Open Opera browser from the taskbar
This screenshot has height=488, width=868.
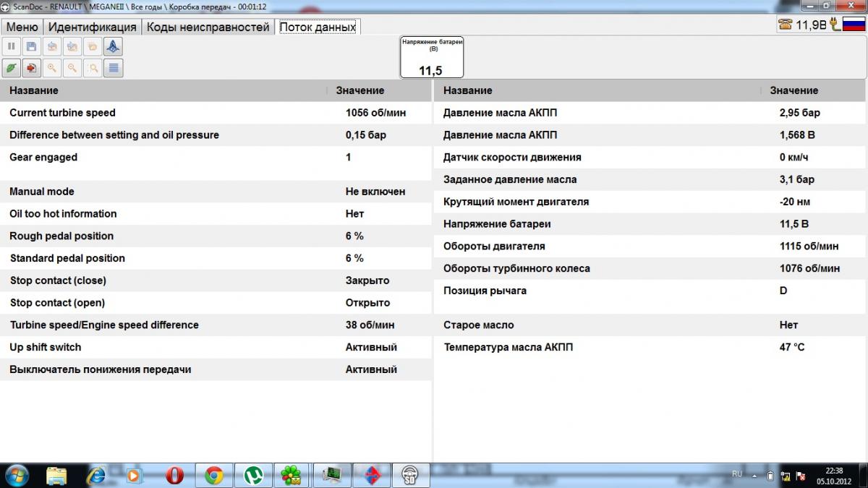click(174, 475)
